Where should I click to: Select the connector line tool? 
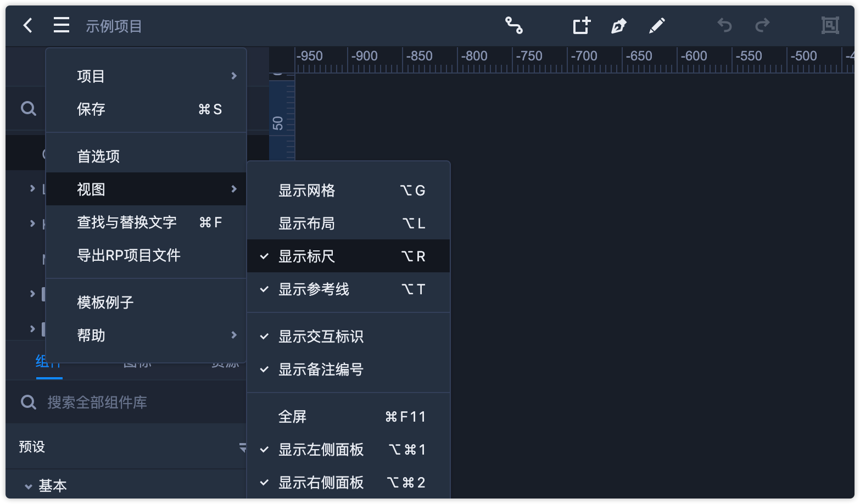[x=514, y=25]
